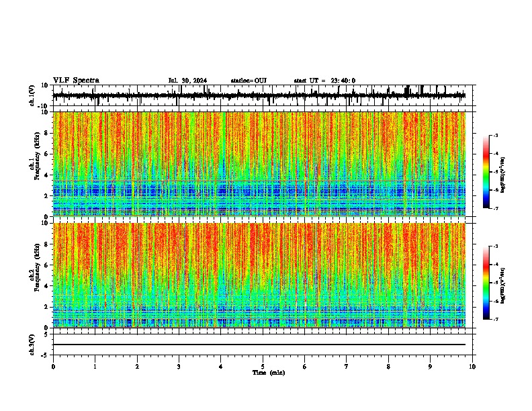Click the time axis tick label "2"
Viewport: 532px width, 411px height.
137,367
